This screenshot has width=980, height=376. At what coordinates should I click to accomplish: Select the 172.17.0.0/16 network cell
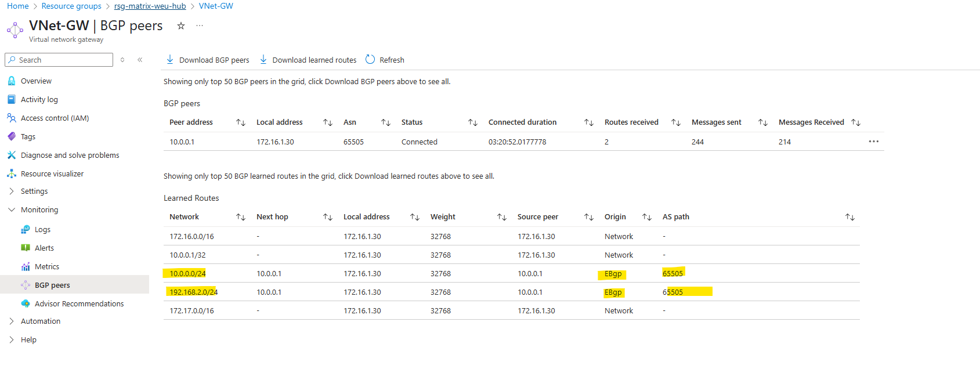coord(191,310)
